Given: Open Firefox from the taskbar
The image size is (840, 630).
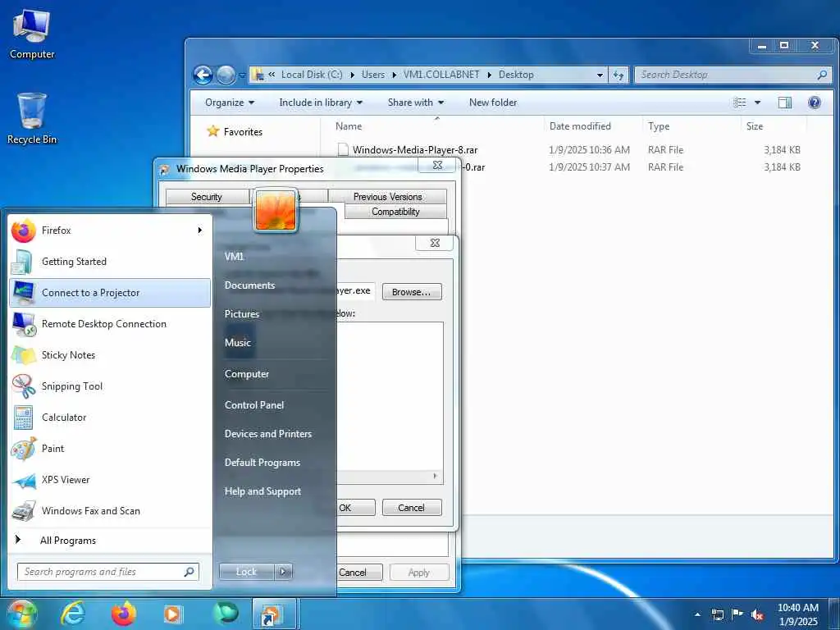Looking at the screenshot, I should (x=123, y=614).
